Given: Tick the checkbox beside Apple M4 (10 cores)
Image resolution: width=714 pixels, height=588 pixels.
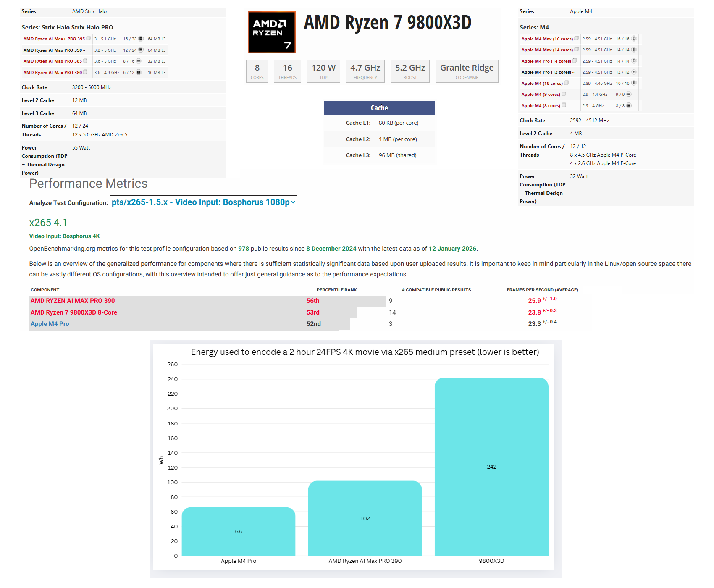Looking at the screenshot, I should coord(567,83).
